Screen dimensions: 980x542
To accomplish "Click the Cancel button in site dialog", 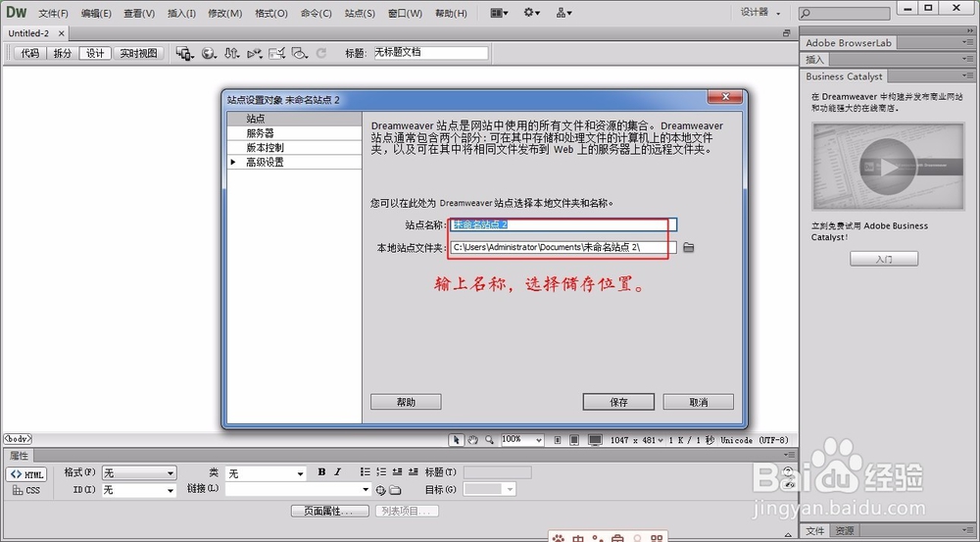I will click(698, 402).
